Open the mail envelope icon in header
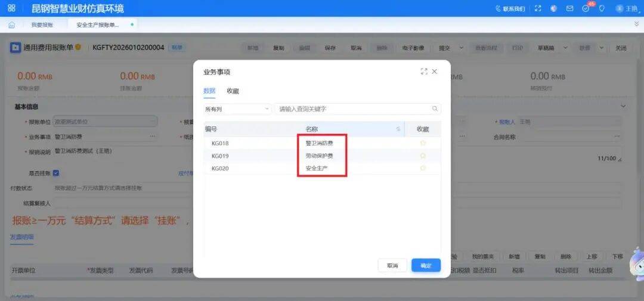 (569, 8)
